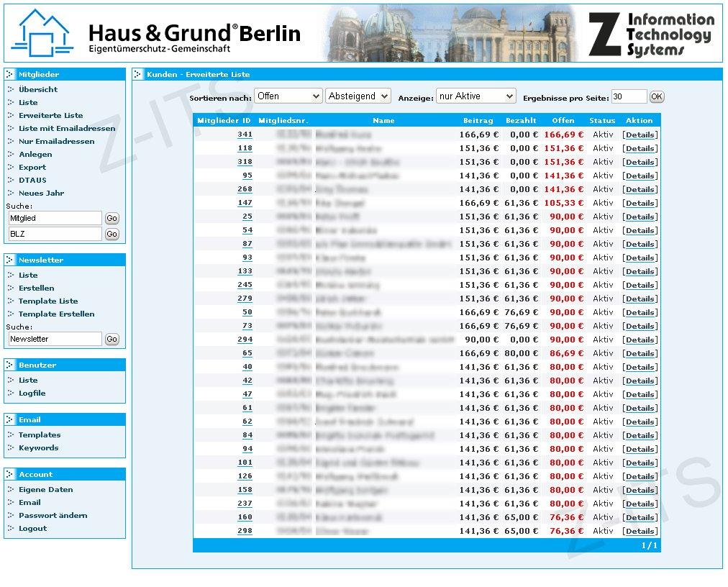Open DTAUS in the Mitglieder menu
Viewport: 728px width, 587px height.
tap(32, 181)
